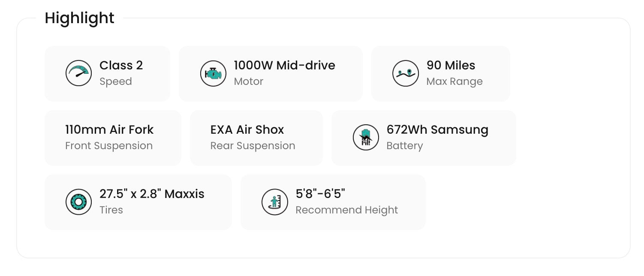
Task: Click the Front Suspension subtitle label
Action: tap(109, 146)
